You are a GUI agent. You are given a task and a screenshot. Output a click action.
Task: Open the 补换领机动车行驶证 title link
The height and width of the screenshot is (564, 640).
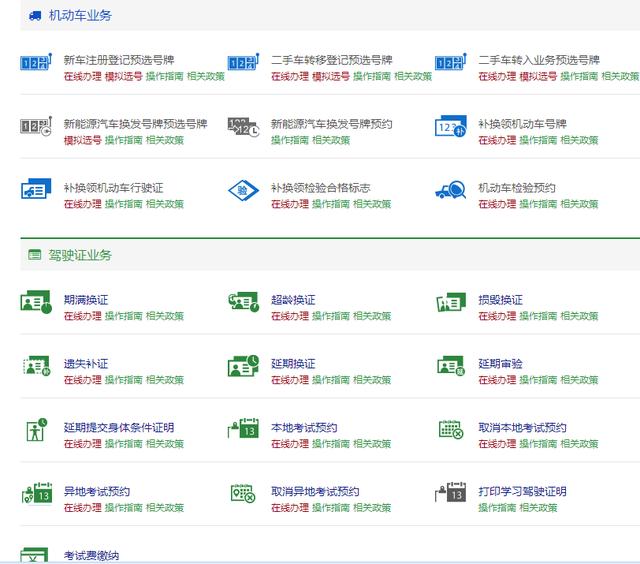(113, 188)
